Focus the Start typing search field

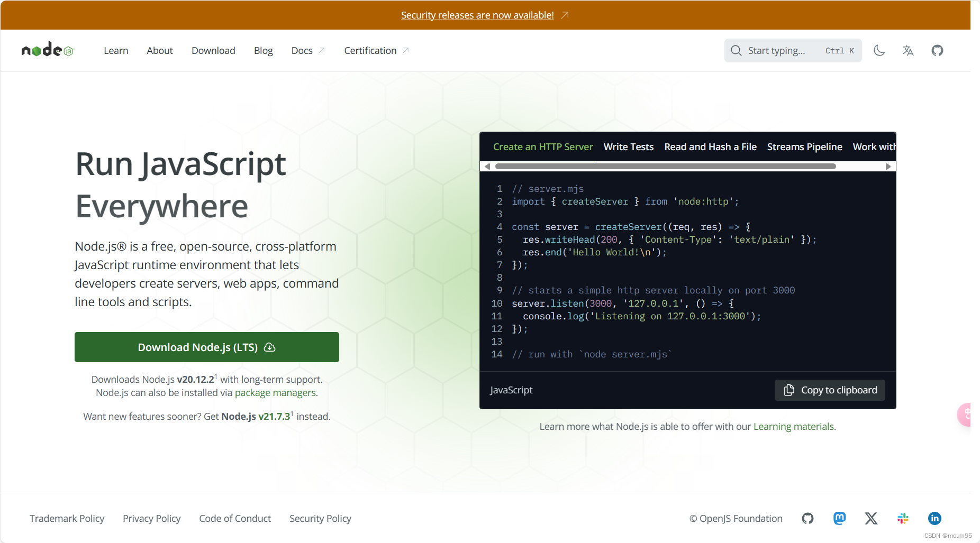(x=793, y=50)
